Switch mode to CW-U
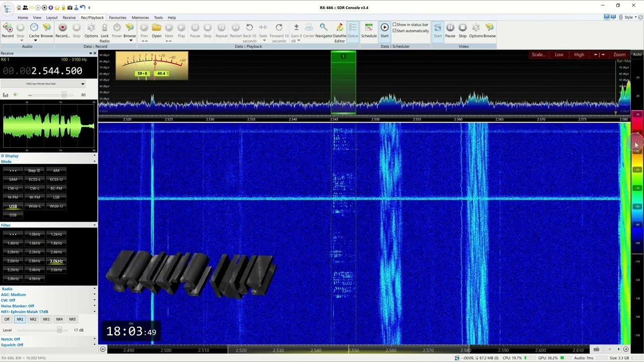 pos(13,188)
